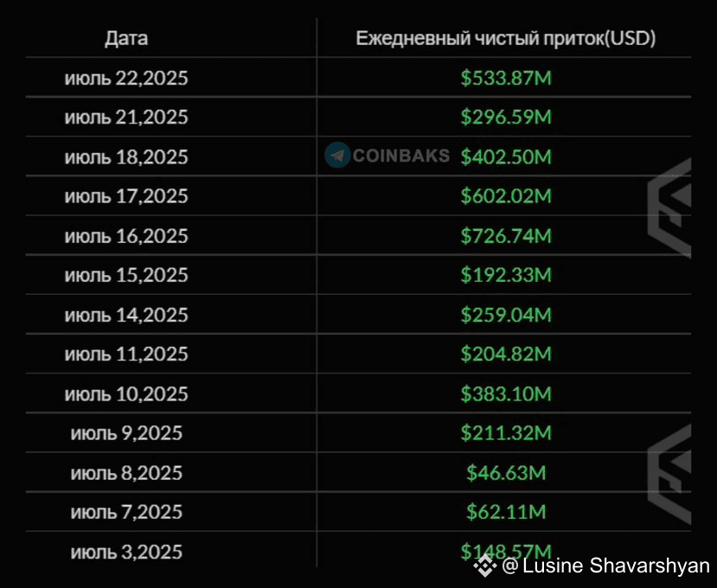Click the $726.74M inflow value

click(506, 235)
